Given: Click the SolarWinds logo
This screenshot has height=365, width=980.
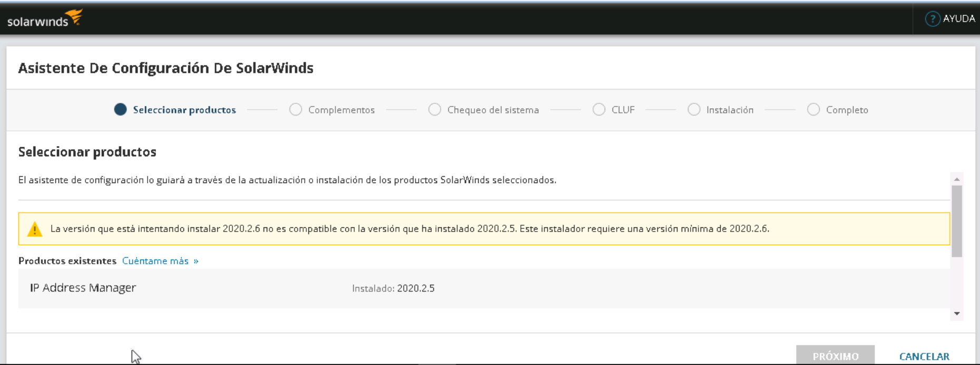Looking at the screenshot, I should [x=45, y=18].
